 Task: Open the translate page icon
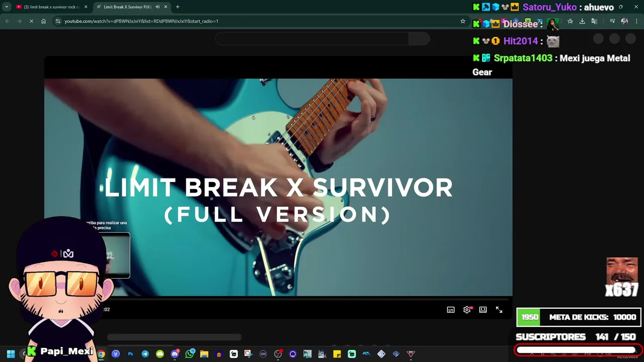tap(594, 21)
